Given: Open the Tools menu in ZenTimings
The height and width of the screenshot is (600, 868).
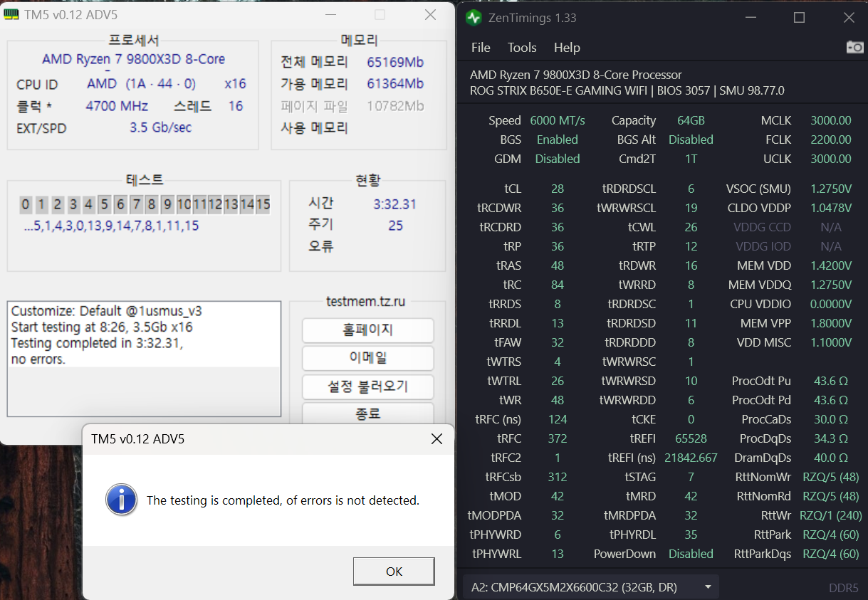Looking at the screenshot, I should [x=522, y=48].
